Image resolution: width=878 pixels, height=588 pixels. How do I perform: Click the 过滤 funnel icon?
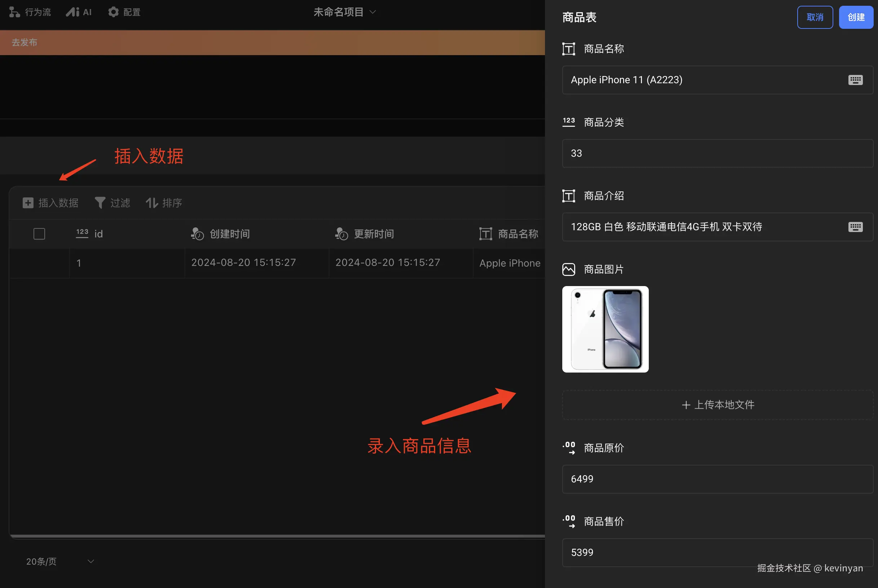100,203
